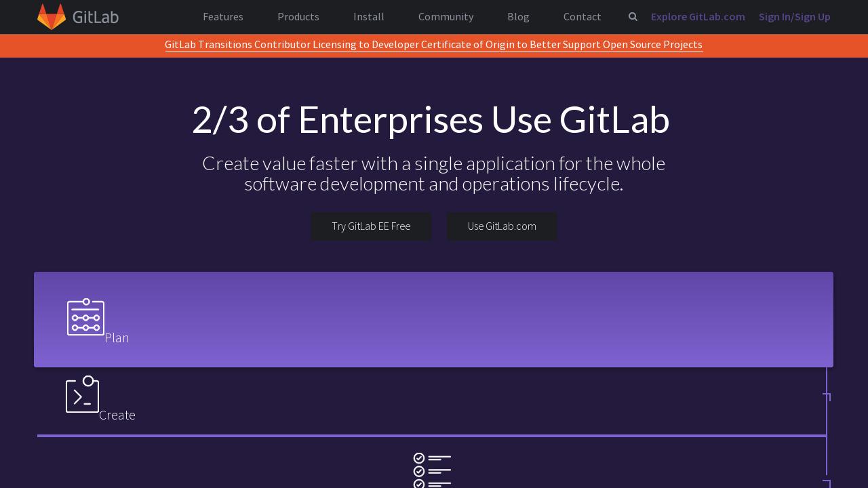Viewport: 868px width, 488px height.
Task: Open the Developer Certificate of Origin announcement
Action: pyautogui.click(x=434, y=45)
